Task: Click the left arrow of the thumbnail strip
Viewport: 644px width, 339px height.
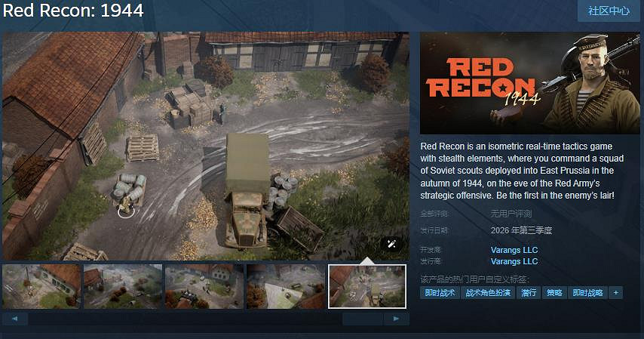Action: point(15,319)
